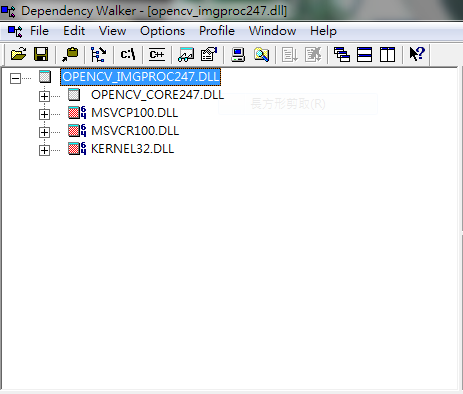Click the grayed Stop Profiling icon
The height and width of the screenshot is (394, 463).
coord(313,54)
